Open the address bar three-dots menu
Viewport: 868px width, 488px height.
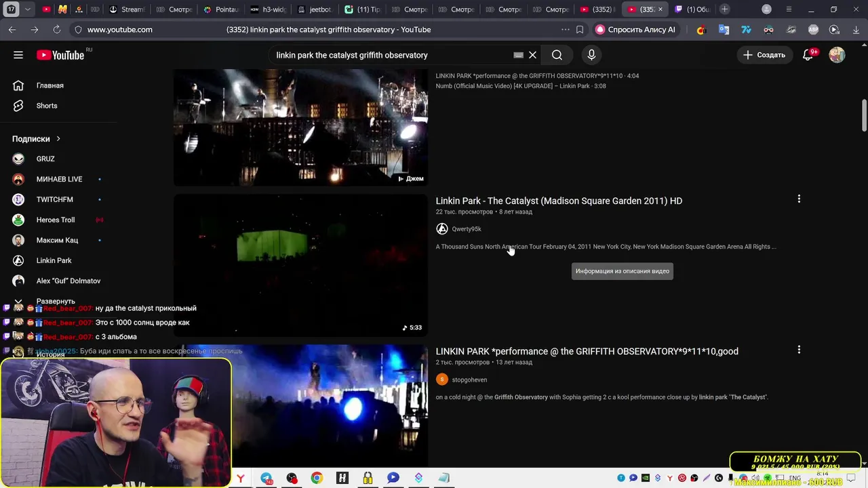pyautogui.click(x=566, y=30)
